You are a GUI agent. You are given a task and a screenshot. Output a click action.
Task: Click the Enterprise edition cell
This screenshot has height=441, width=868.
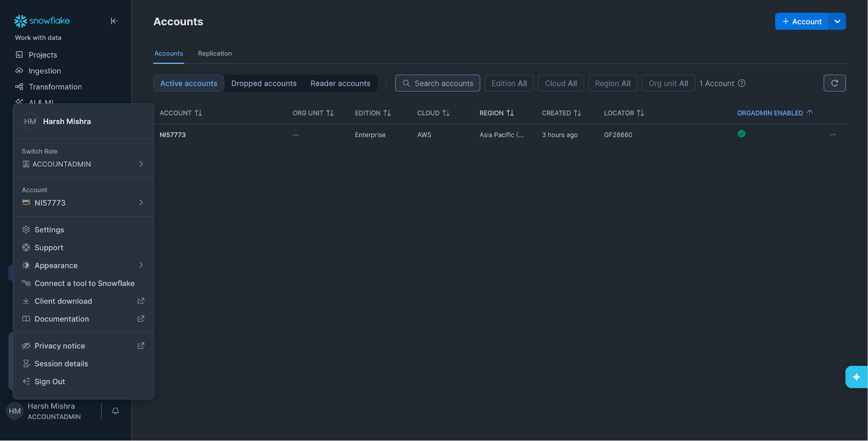(370, 135)
